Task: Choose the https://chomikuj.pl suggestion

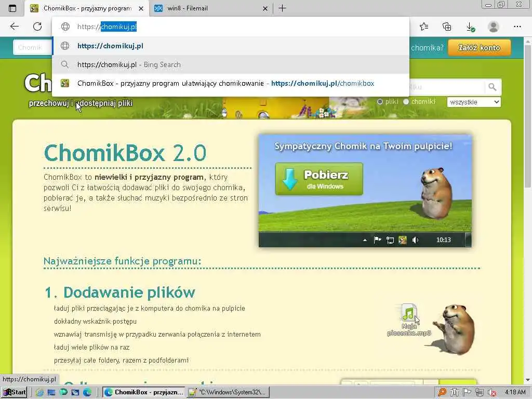Action: [231, 46]
